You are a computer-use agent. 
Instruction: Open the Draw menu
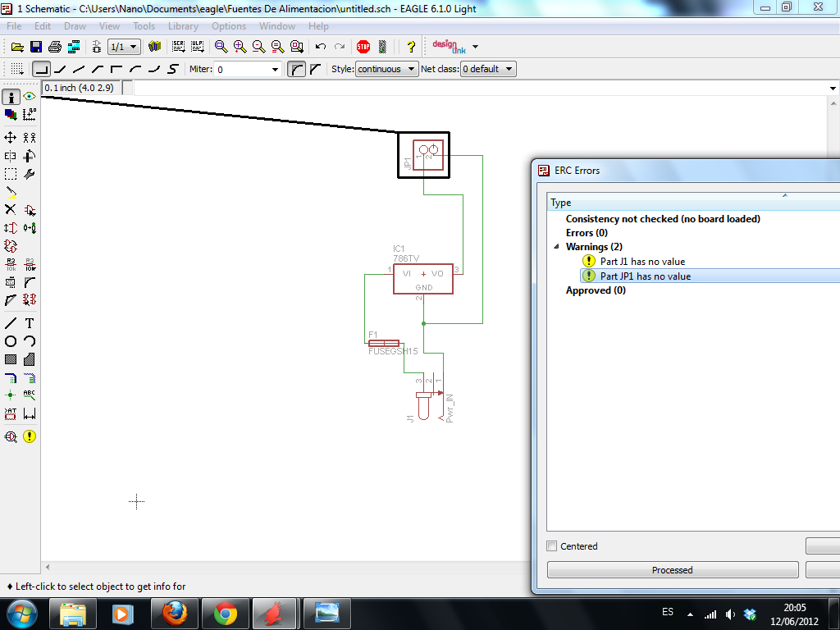[x=75, y=26]
